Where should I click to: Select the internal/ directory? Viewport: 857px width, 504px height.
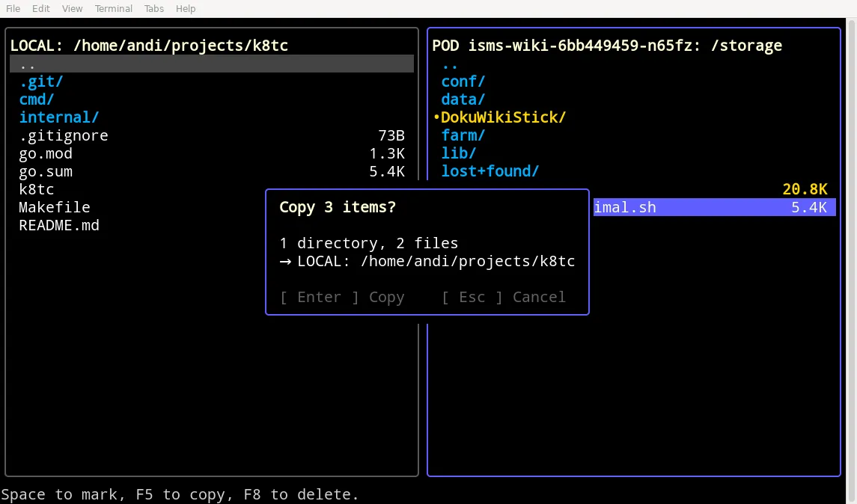tap(212, 118)
